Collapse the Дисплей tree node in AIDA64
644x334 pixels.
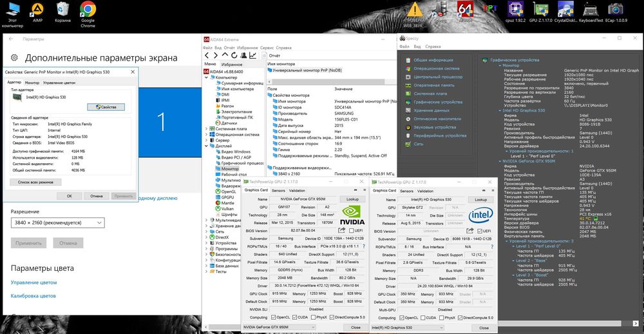tap(207, 146)
